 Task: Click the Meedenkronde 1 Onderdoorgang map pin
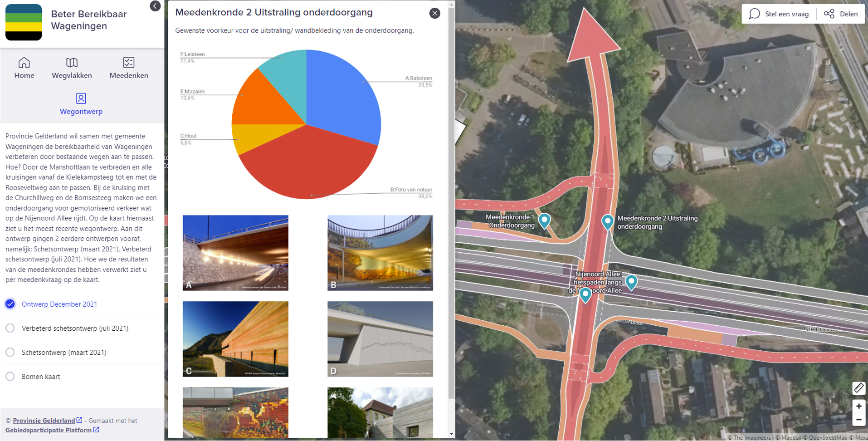point(544,220)
